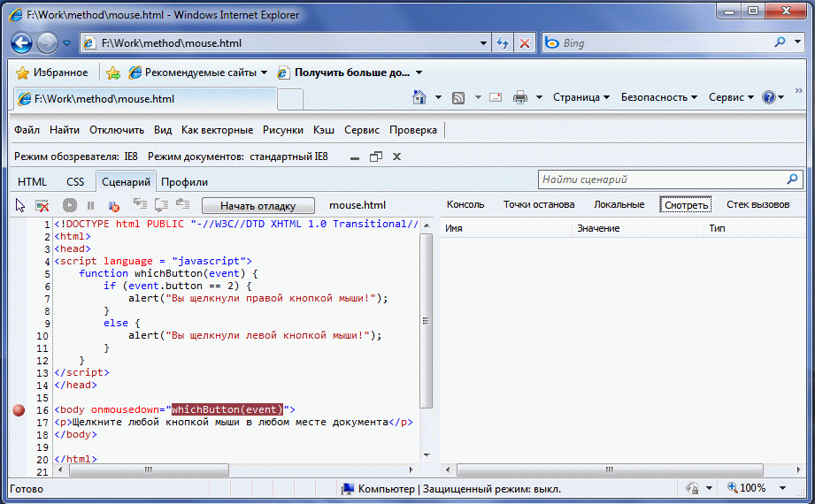Switch to the HTML tab
The image size is (815, 504).
pos(32,182)
